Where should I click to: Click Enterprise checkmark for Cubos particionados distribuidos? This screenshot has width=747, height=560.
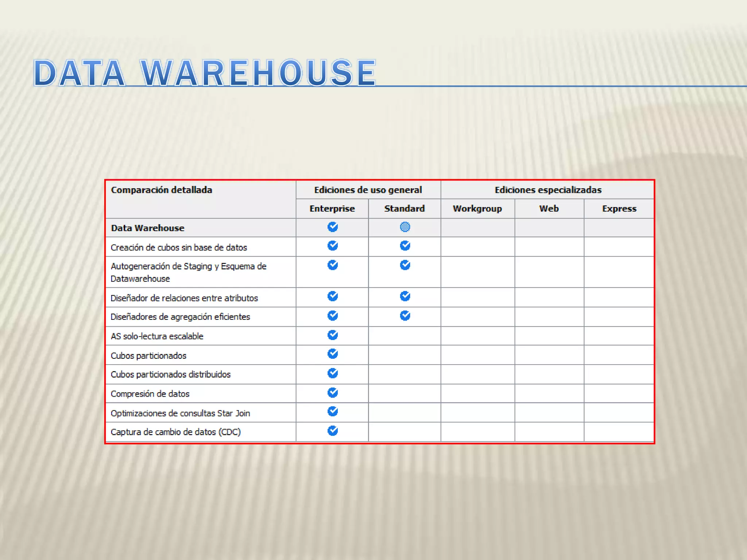pyautogui.click(x=333, y=373)
